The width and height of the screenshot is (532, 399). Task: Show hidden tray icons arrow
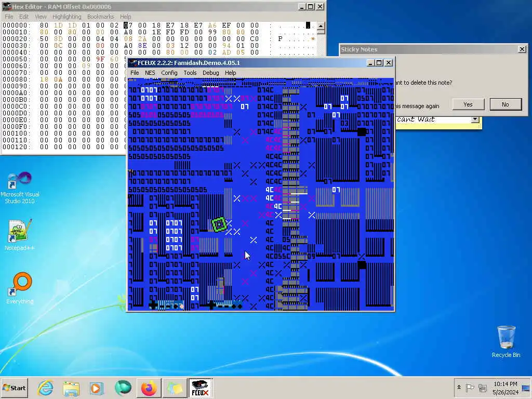(459, 388)
